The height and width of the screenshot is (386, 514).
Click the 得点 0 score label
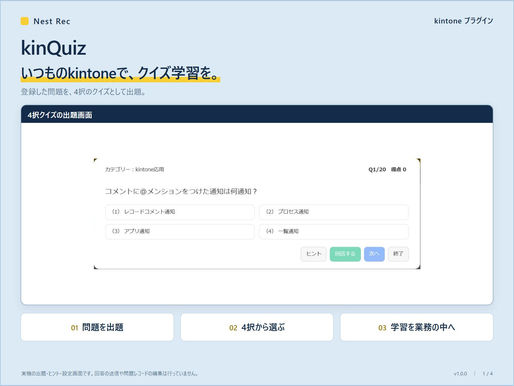[x=399, y=169]
